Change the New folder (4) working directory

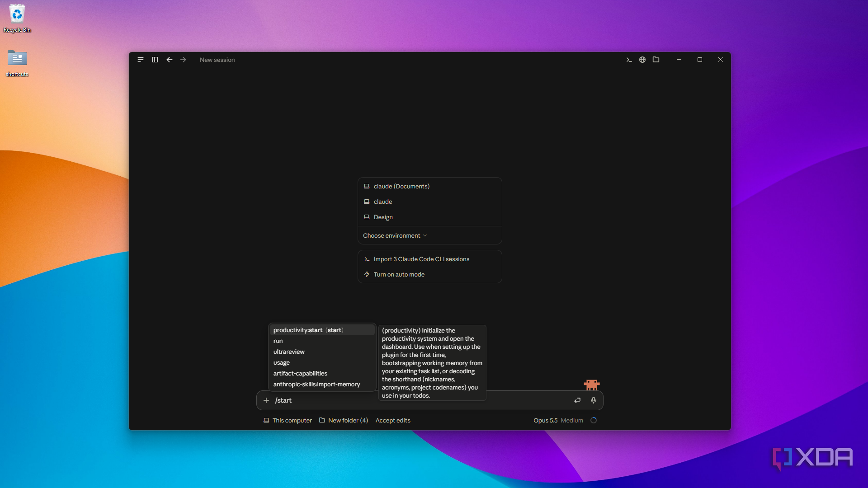pos(344,420)
